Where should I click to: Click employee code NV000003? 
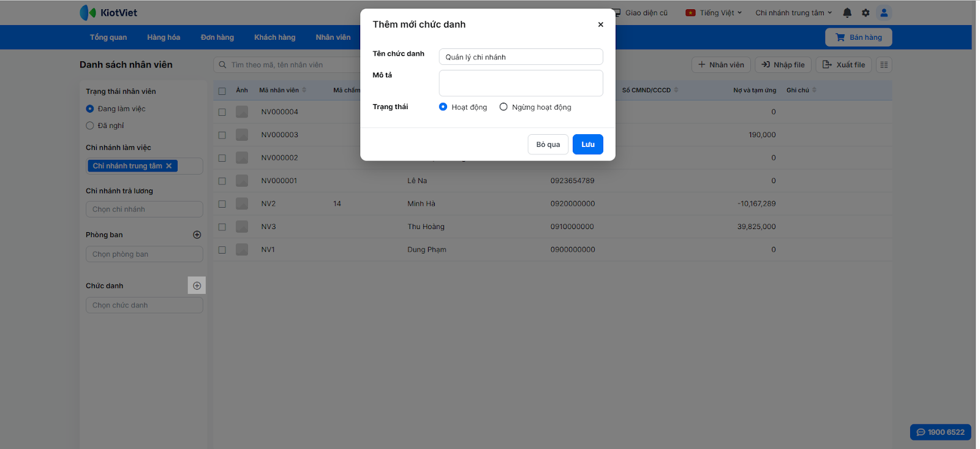coord(279,135)
